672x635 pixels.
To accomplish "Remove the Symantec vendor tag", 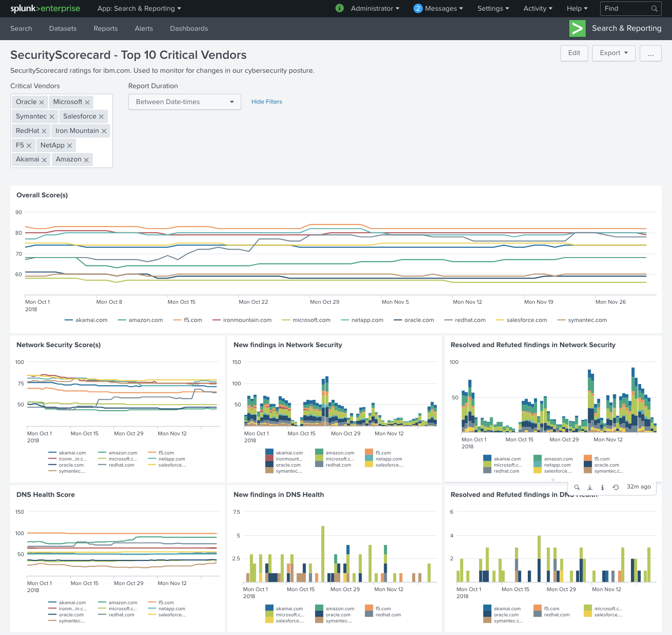I will tap(52, 117).
